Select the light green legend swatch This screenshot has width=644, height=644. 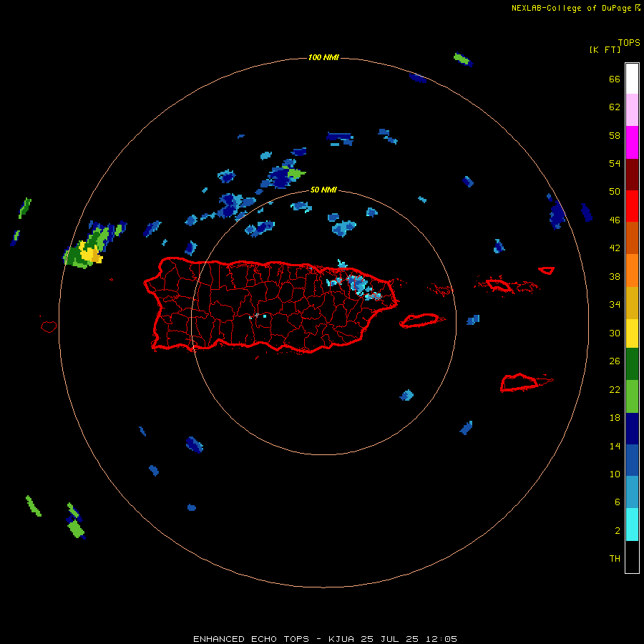pos(632,396)
